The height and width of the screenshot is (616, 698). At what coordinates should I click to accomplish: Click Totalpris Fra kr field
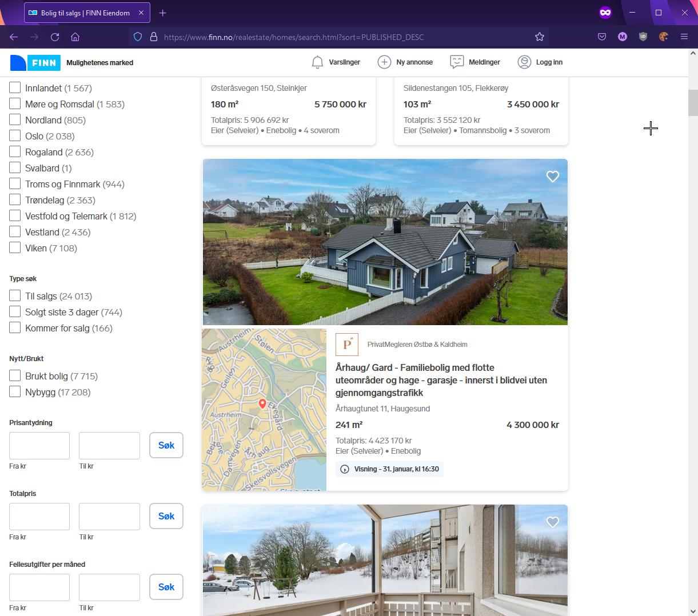tap(39, 517)
